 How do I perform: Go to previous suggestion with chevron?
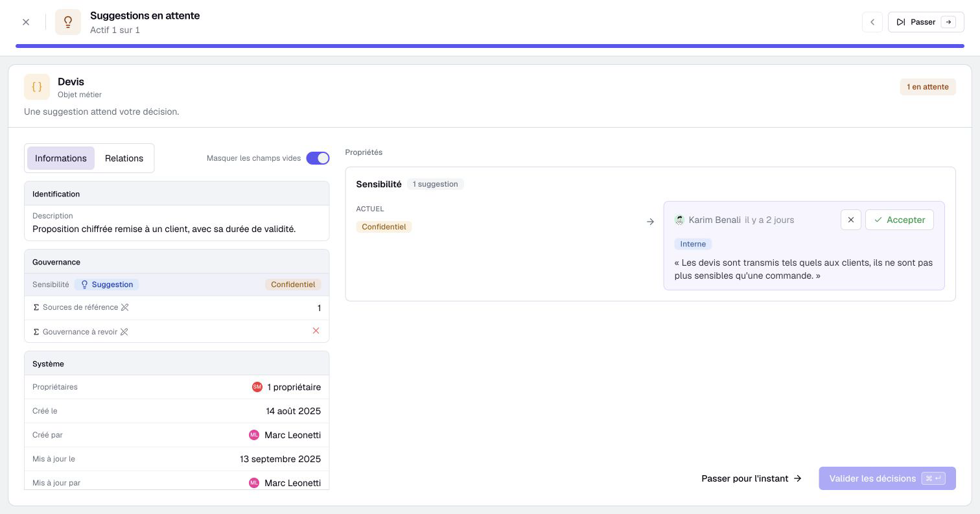(x=872, y=22)
